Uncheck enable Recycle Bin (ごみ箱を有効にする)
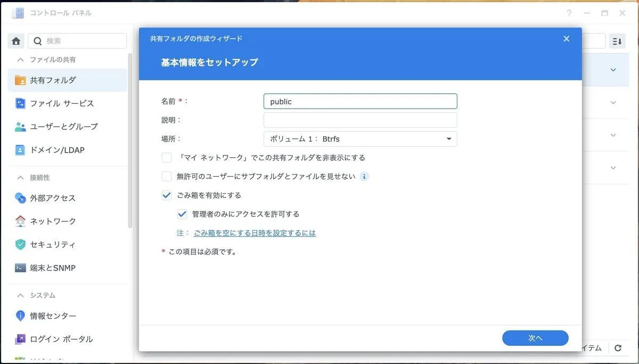 coord(167,195)
